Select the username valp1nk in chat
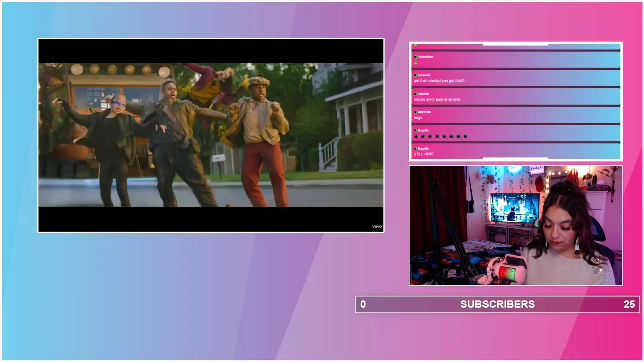This screenshot has height=362, width=644. coord(423,94)
